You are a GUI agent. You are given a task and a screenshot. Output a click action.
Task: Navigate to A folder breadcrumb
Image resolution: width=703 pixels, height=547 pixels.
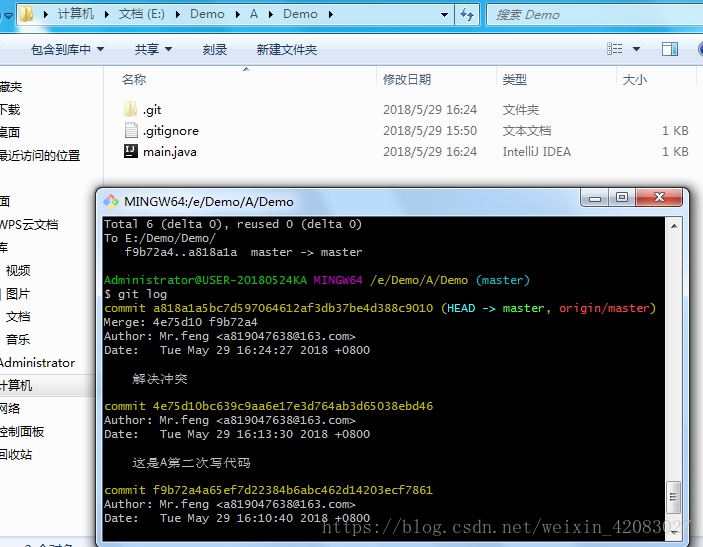click(x=254, y=14)
